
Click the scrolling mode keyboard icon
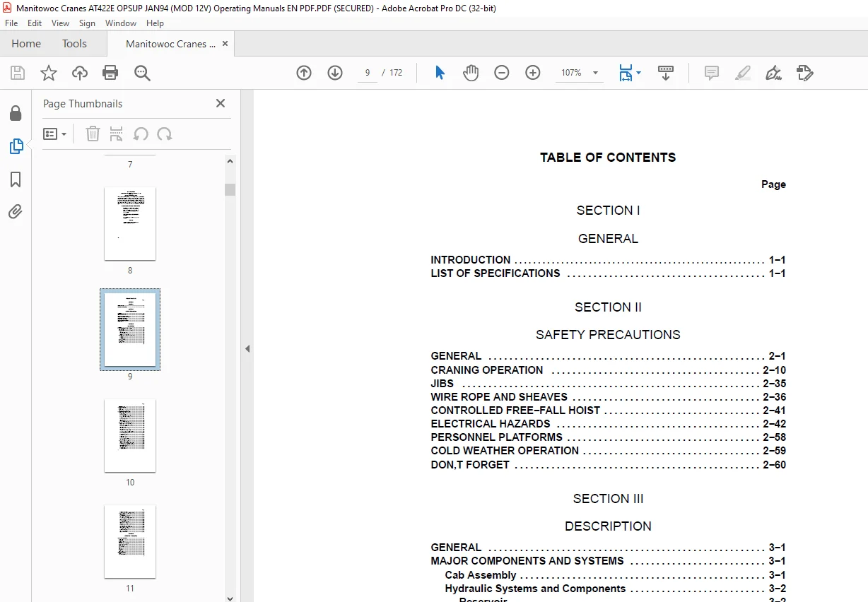(x=665, y=73)
